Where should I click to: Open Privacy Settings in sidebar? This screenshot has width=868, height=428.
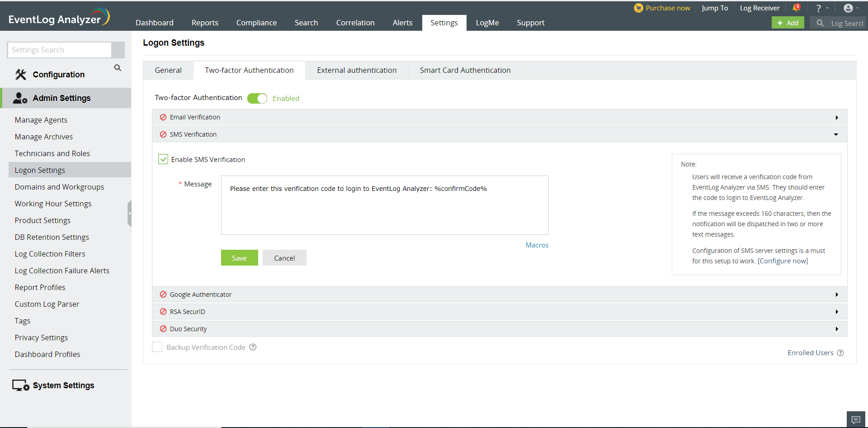pos(42,338)
